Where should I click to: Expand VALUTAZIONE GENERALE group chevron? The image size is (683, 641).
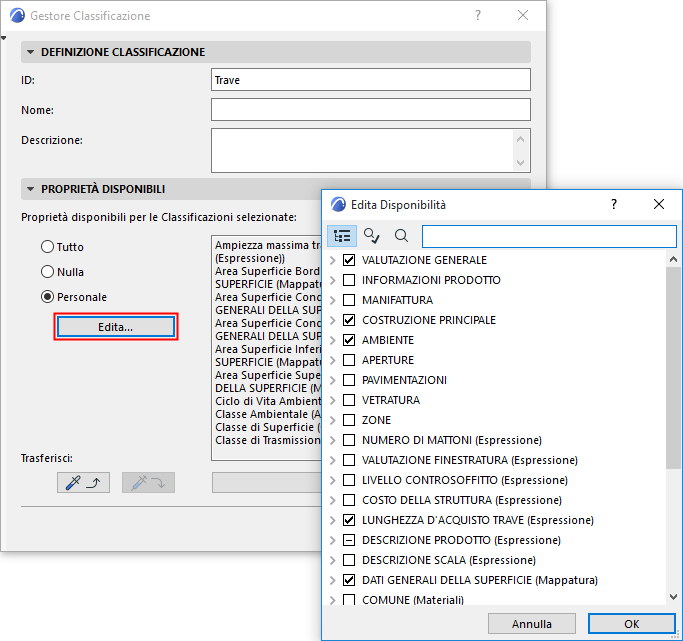333,260
